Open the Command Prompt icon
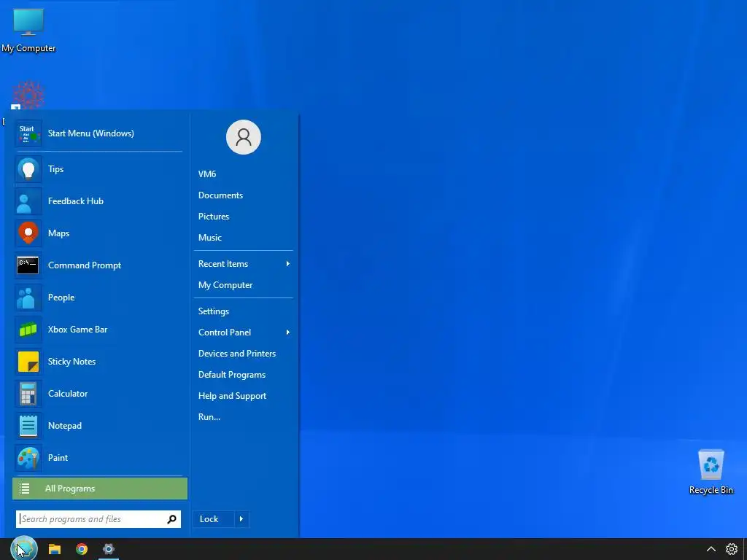The width and height of the screenshot is (747, 560). 28,265
